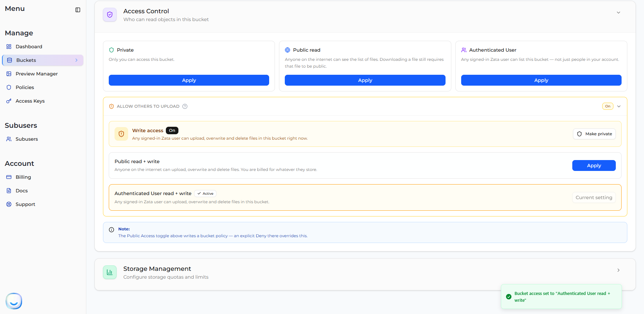Collapse the sidebar menu panel icon

tap(78, 10)
